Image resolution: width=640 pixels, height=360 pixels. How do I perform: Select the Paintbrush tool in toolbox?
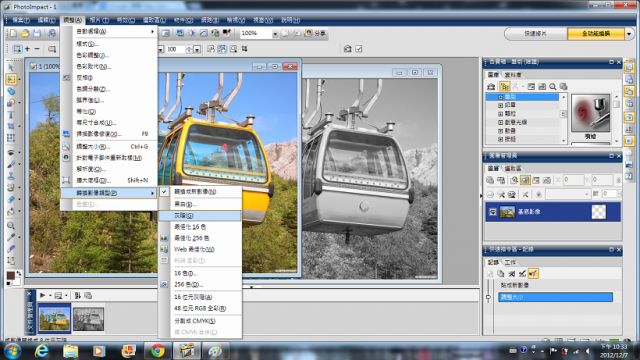11,164
